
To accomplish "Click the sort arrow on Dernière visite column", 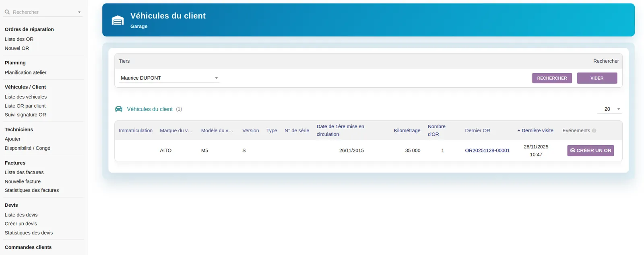I will pos(519,131).
